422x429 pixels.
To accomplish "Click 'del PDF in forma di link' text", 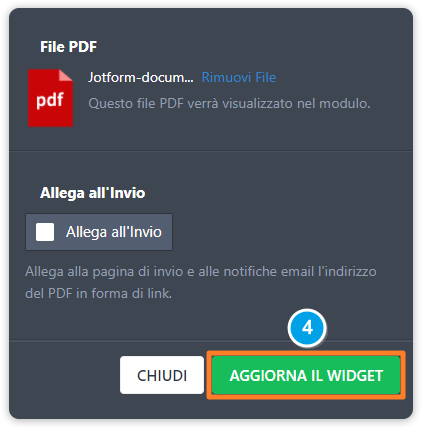I will pos(99,294).
